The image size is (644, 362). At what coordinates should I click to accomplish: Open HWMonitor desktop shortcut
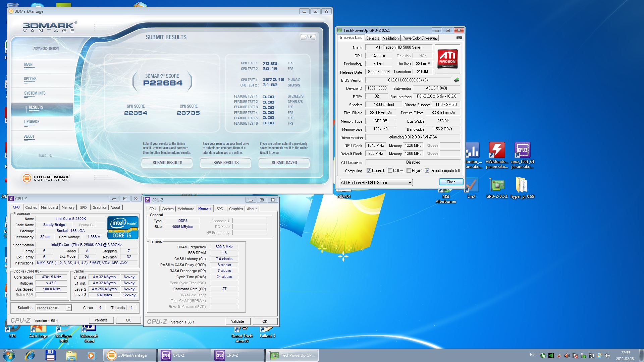497,150
